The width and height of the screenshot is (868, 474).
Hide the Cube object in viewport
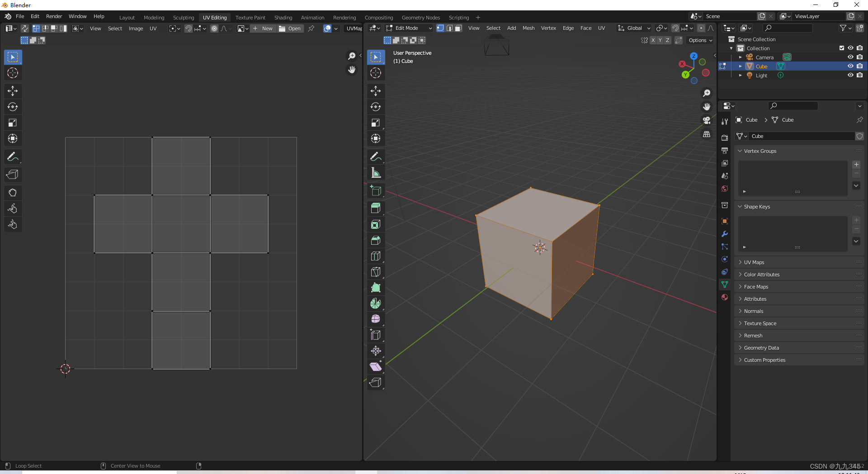pos(850,66)
